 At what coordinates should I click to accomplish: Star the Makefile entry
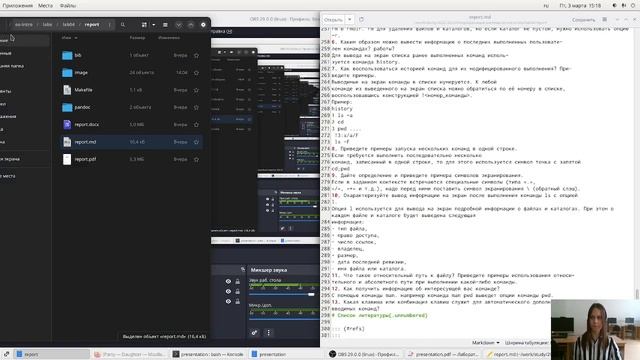point(196,90)
